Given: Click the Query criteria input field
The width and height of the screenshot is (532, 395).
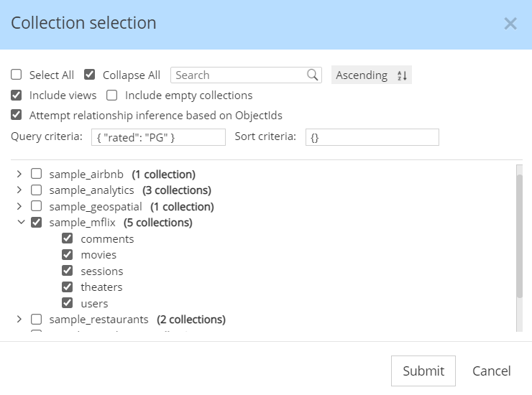Looking at the screenshot, I should [158, 137].
